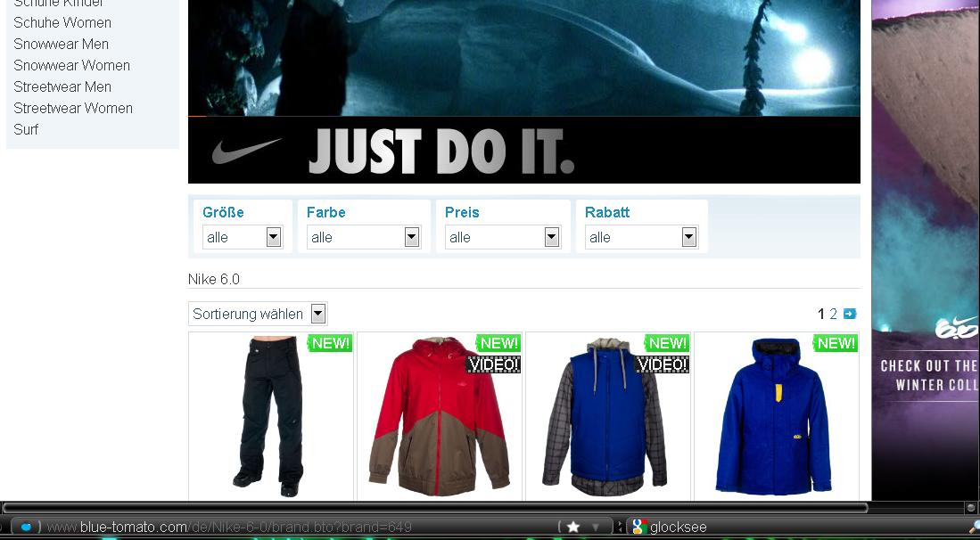Bookmark page with the star icon
This screenshot has height=540, width=980.
[573, 528]
